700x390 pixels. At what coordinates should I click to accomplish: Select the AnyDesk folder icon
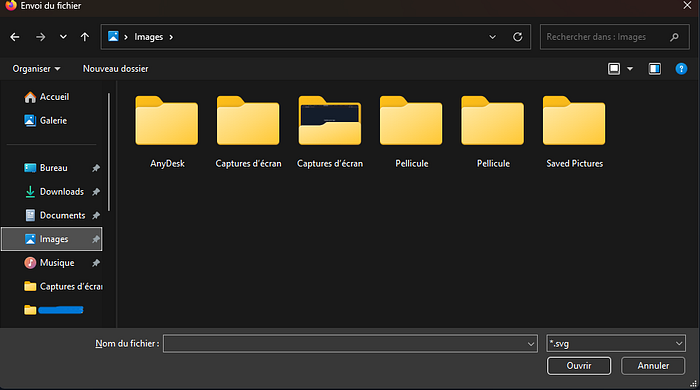(x=167, y=120)
